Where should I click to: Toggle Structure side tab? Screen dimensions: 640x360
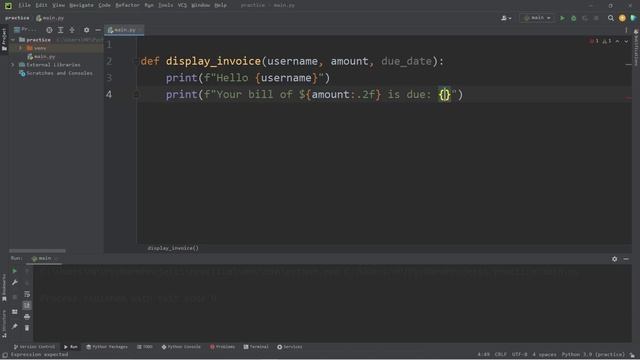click(x=4, y=324)
